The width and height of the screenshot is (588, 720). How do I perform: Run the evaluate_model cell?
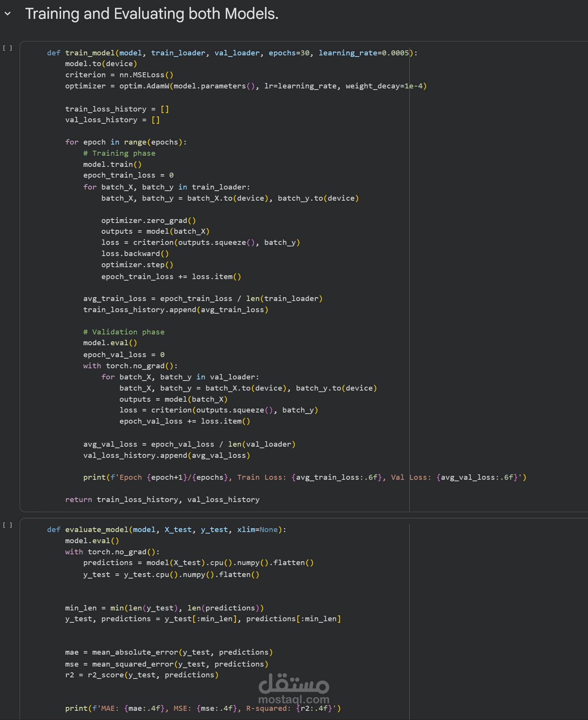pos(8,525)
